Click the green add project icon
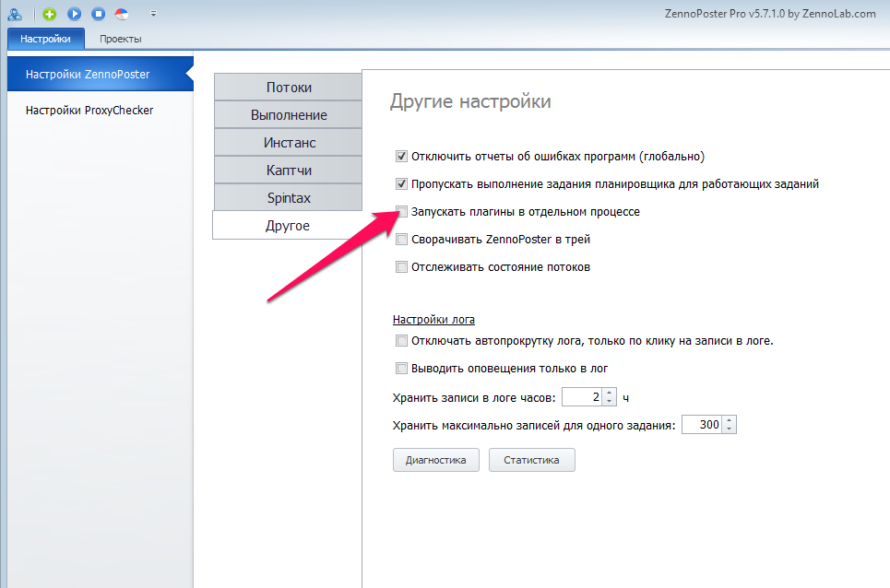Image resolution: width=890 pixels, height=588 pixels. pos(50,14)
